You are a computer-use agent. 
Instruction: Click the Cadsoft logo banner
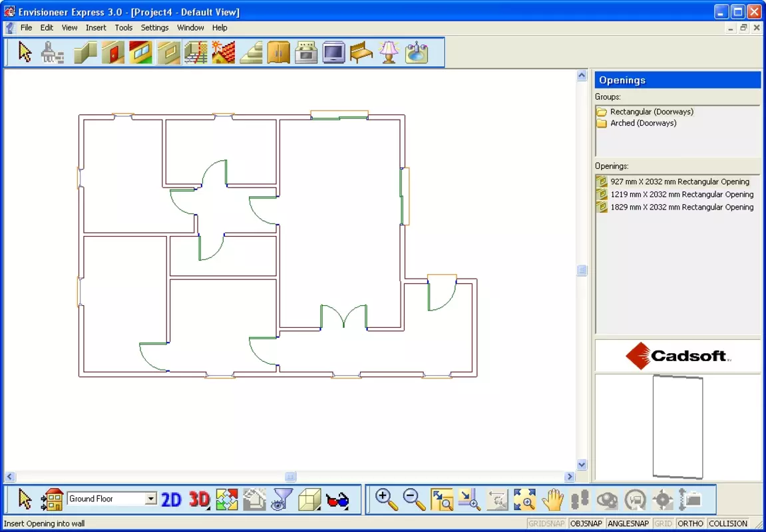pos(677,355)
